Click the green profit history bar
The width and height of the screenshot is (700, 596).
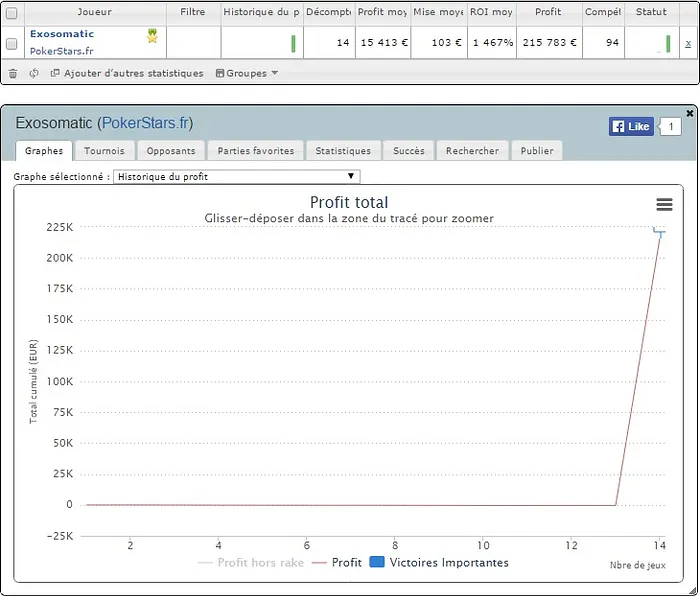point(293,44)
